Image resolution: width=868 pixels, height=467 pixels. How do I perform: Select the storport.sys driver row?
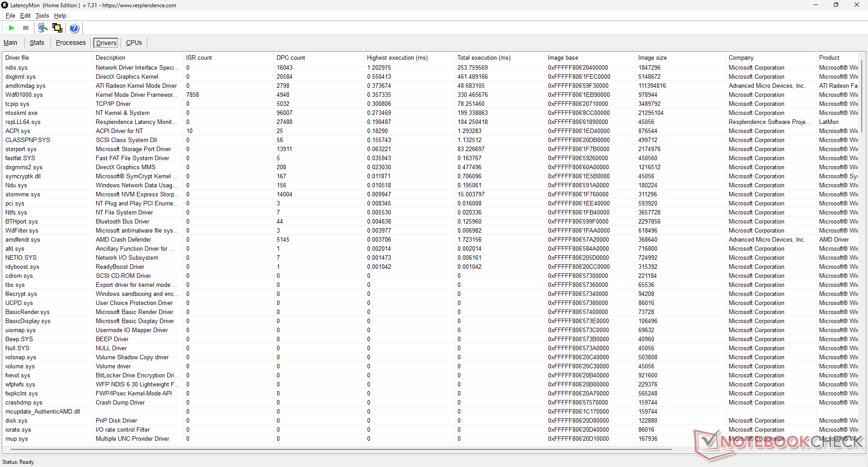430,149
